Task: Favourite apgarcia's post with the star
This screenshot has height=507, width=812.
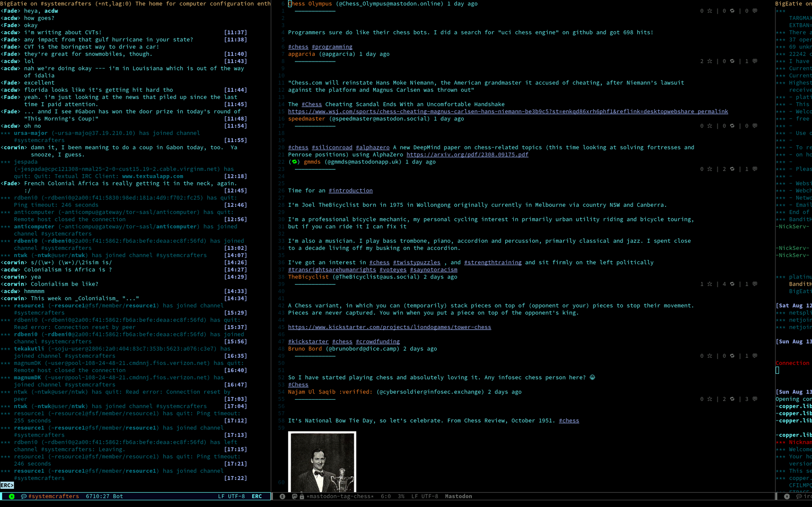Action: point(709,61)
